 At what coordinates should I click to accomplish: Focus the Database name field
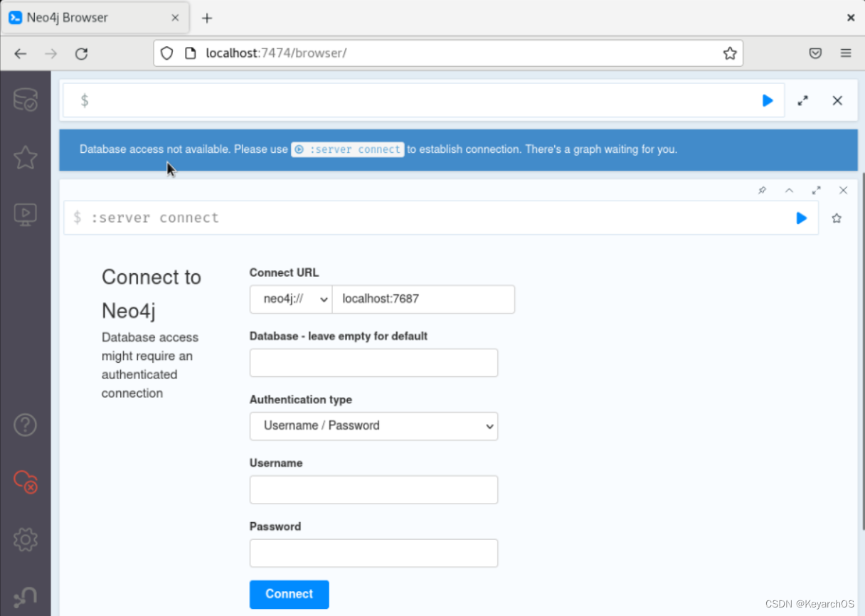coord(373,363)
